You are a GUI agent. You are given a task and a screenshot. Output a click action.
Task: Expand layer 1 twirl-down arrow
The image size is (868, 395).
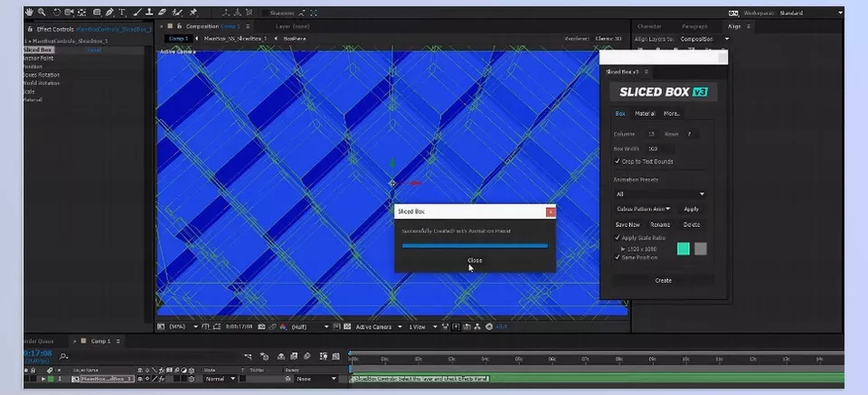[43, 379]
